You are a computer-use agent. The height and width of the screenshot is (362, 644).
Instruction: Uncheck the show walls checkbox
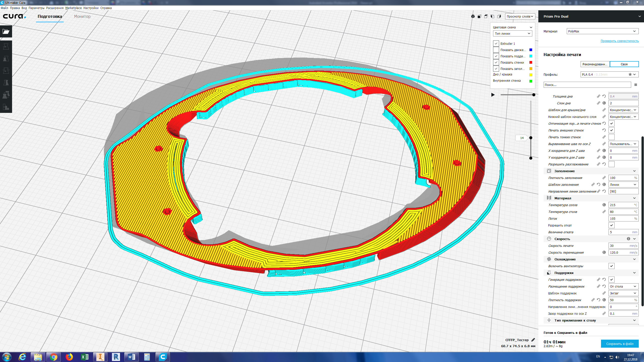[496, 62]
